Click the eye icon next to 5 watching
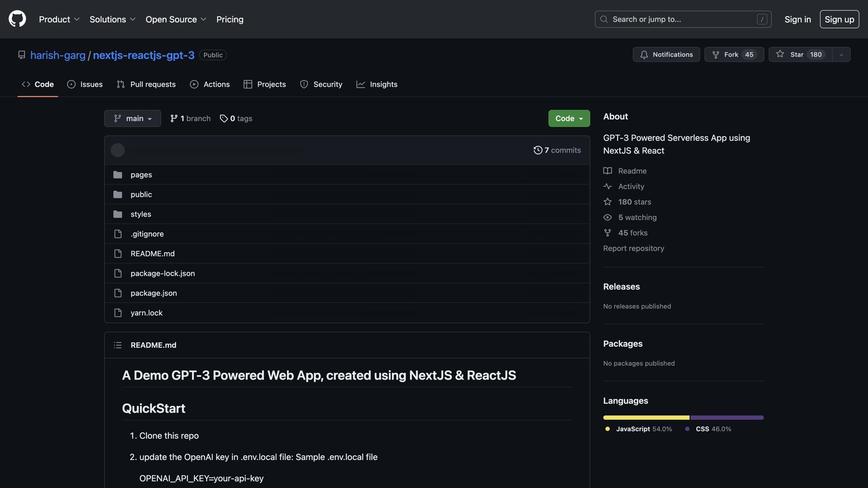Image resolution: width=868 pixels, height=488 pixels. 607,217
